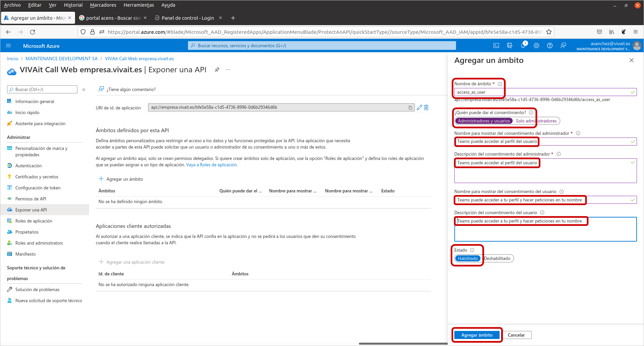Open the Azure portal hamburger menu
The width and height of the screenshot is (644, 346).
click(x=9, y=46)
